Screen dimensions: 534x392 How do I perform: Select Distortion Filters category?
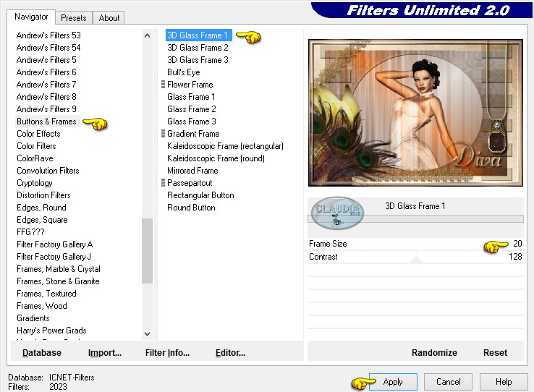pos(43,195)
